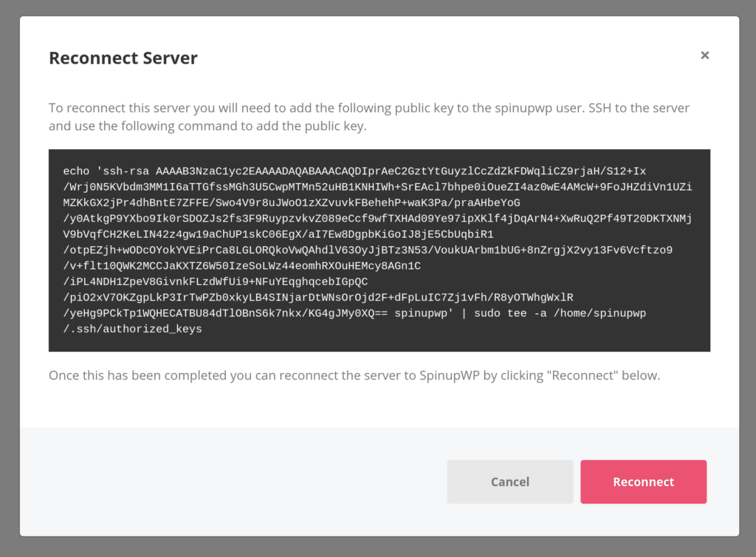Viewport: 756px width, 557px height.
Task: Select the Reconnect Server dialog title
Action: point(123,58)
